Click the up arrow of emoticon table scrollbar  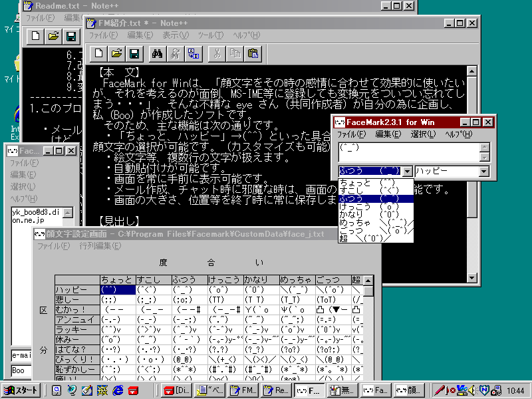click(x=368, y=281)
